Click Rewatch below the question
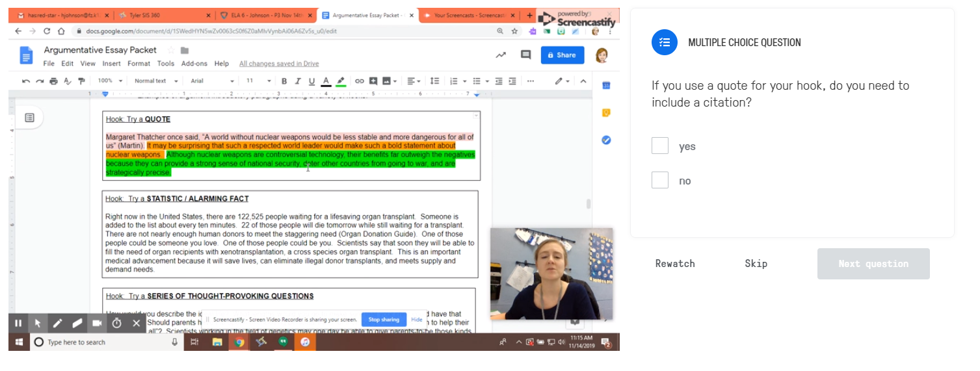 [675, 263]
